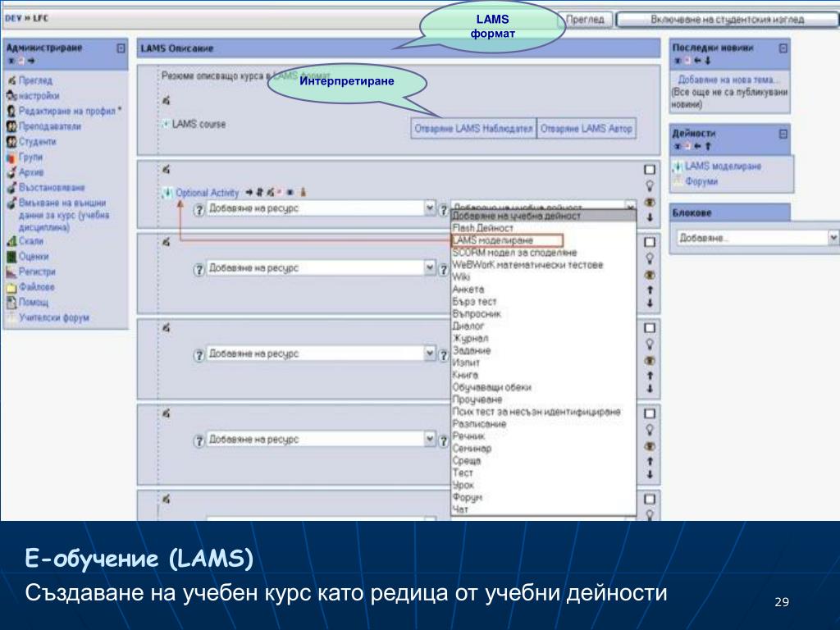The width and height of the screenshot is (840, 630).
Task: Open third Добавяне на ресурс dropdown
Action: coord(321,354)
